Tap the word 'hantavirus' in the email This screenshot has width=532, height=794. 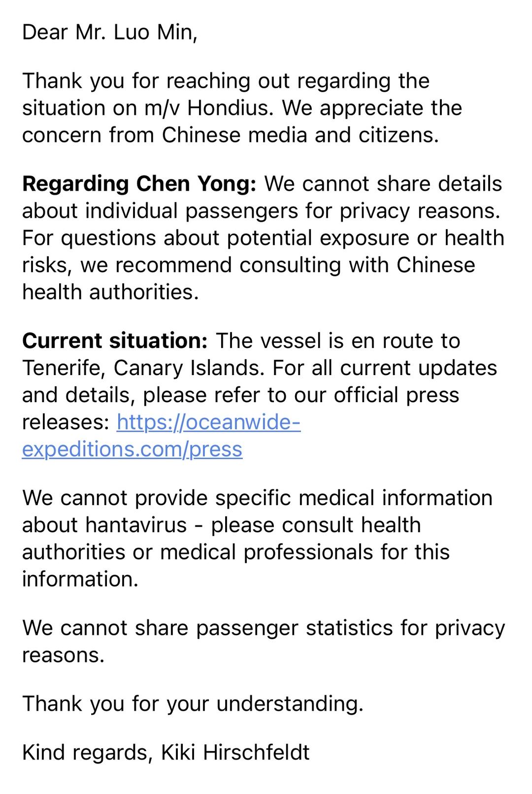pyautogui.click(x=136, y=525)
